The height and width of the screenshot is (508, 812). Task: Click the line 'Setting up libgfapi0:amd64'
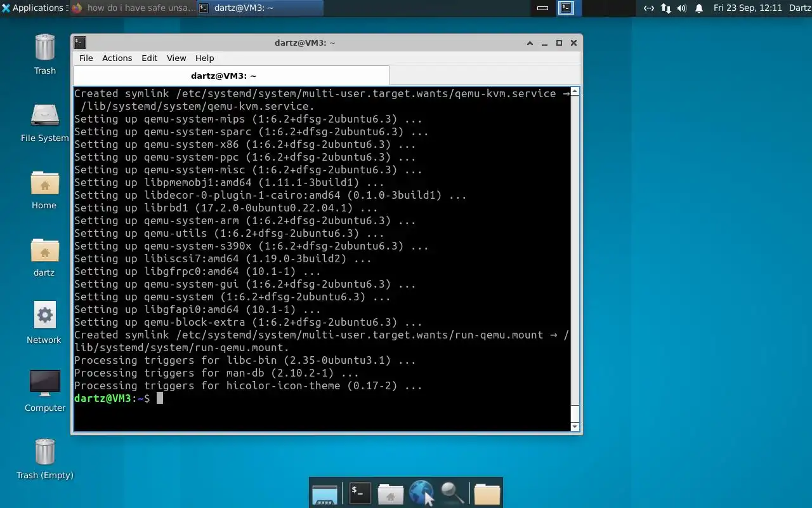point(197,309)
